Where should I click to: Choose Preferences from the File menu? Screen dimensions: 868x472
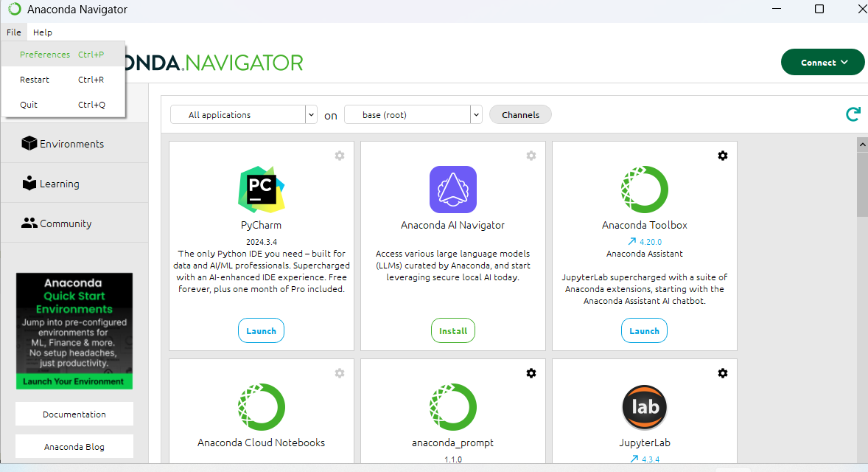(x=63, y=55)
